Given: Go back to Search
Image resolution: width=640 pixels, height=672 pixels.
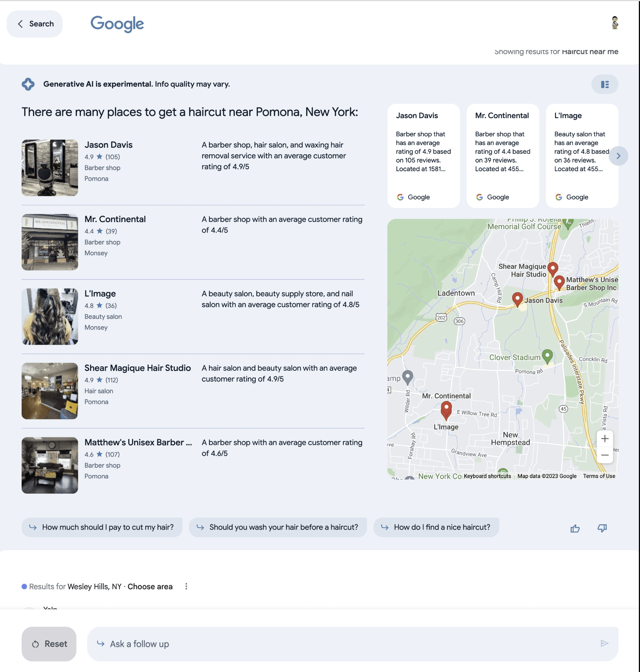Looking at the screenshot, I should point(35,24).
